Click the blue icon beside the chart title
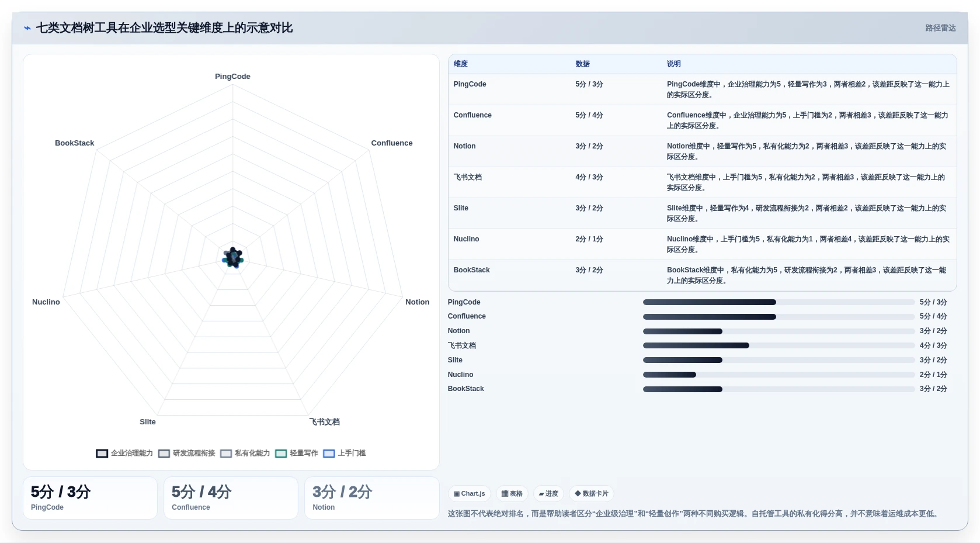The image size is (980, 543). tap(27, 28)
